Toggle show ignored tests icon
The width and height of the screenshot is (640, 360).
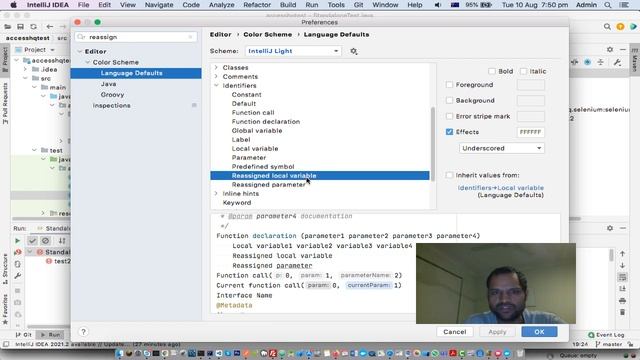click(45, 241)
